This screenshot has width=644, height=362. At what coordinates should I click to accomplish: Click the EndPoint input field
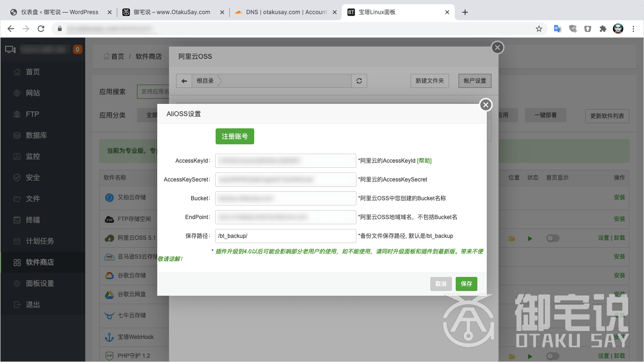click(x=286, y=217)
